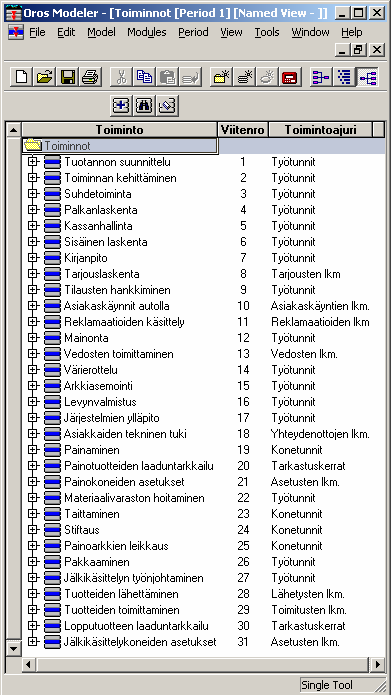The height and width of the screenshot is (695, 392).
Task: Click the binoculars find icon
Action: 144,105
